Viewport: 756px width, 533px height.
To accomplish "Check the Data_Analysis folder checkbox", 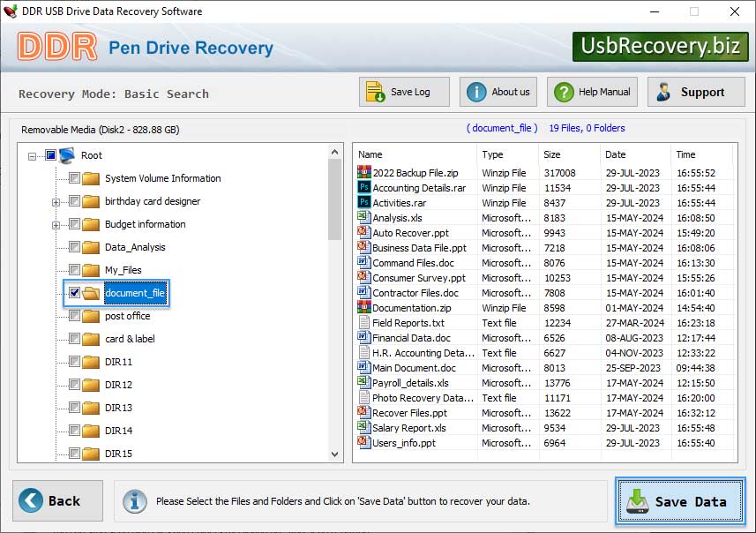I will tap(74, 247).
